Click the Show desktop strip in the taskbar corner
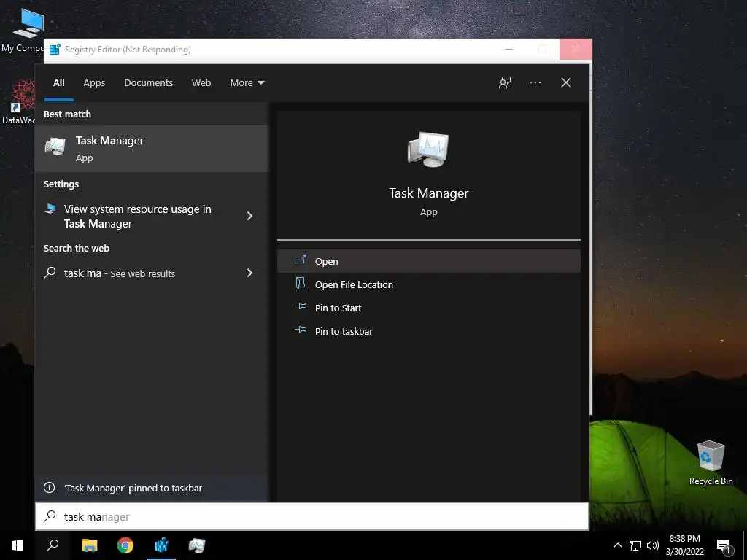This screenshot has height=560, width=747. [745, 546]
